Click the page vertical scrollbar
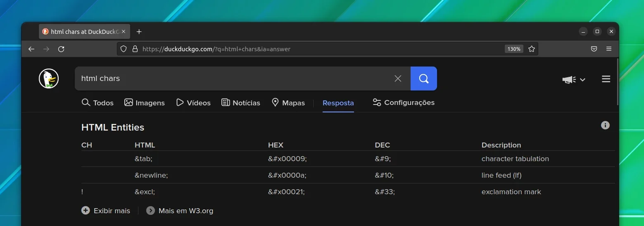644x226 pixels. (617, 83)
